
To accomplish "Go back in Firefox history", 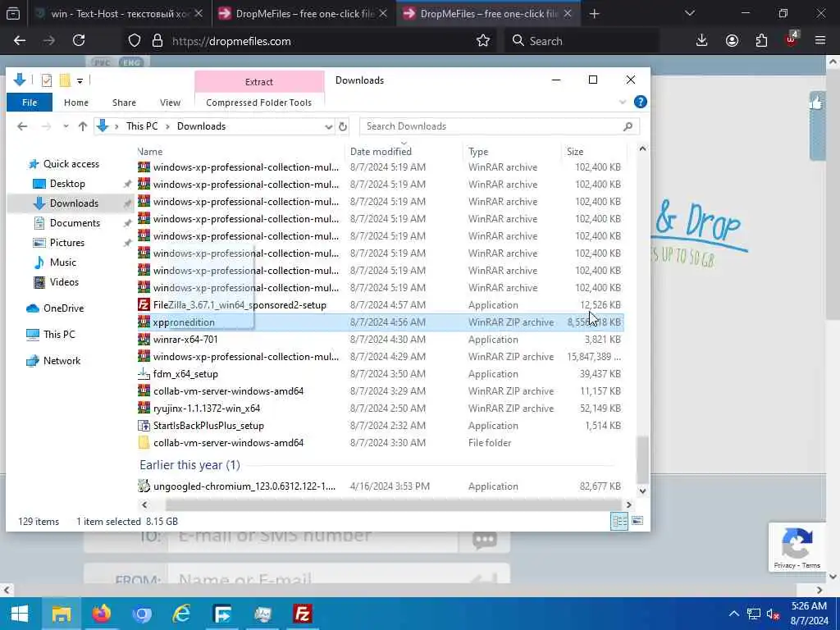I will click(20, 41).
